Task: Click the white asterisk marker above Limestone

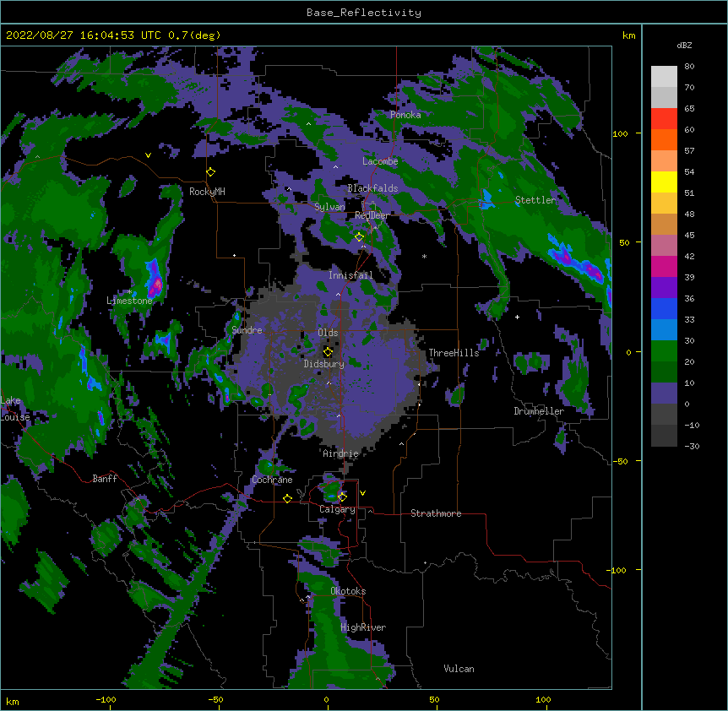Action: 130,292
